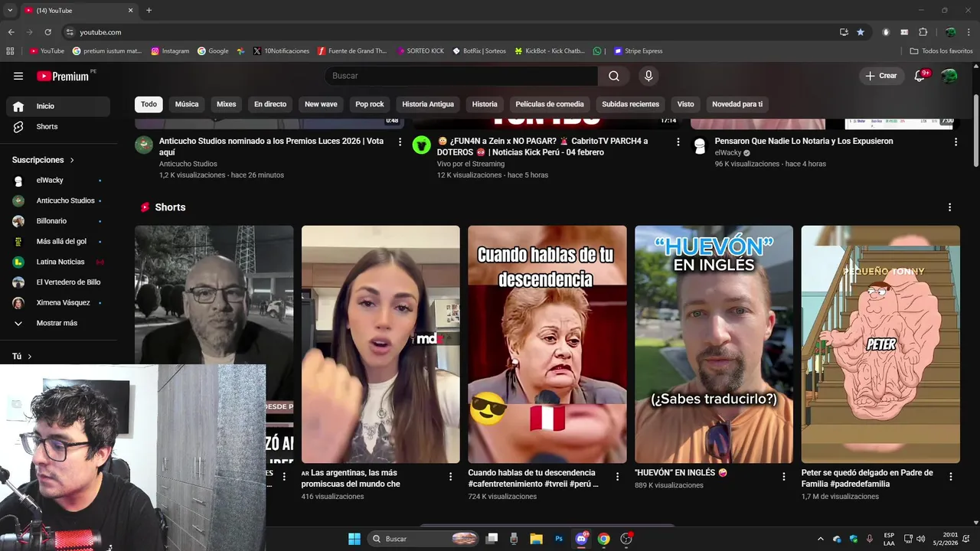Select the New wave filter chip
The image size is (980, 551).
tap(321, 104)
